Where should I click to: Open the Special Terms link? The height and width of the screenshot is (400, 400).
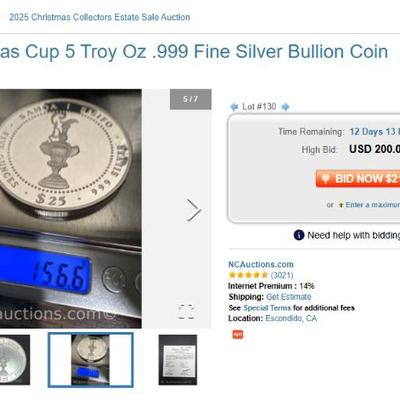click(267, 308)
